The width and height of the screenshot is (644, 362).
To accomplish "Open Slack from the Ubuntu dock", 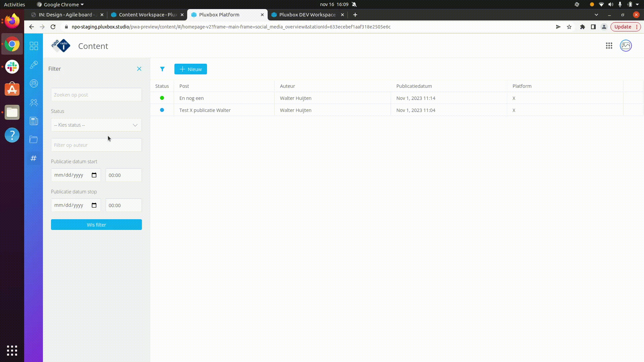I will click(12, 67).
